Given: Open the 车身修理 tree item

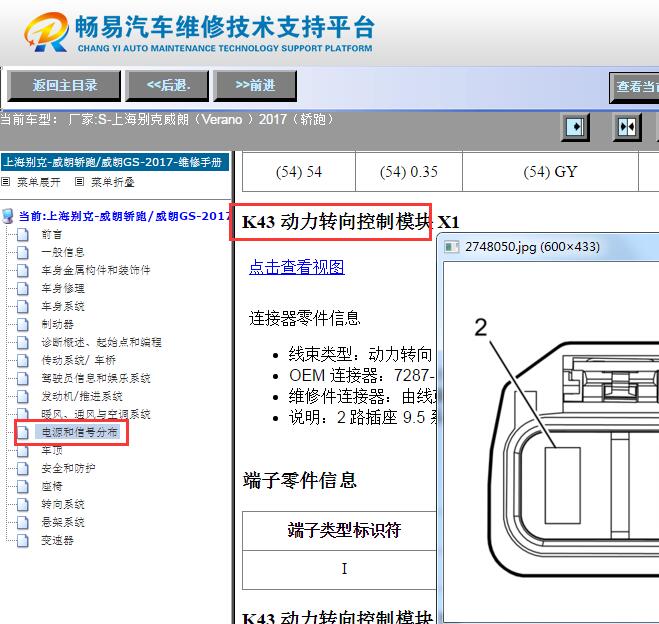Looking at the screenshot, I should click(x=63, y=288).
